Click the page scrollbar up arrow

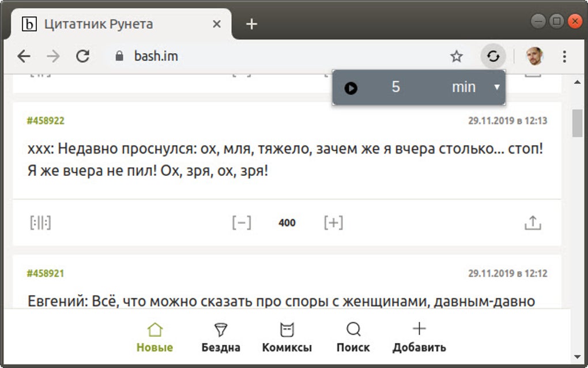coord(578,82)
